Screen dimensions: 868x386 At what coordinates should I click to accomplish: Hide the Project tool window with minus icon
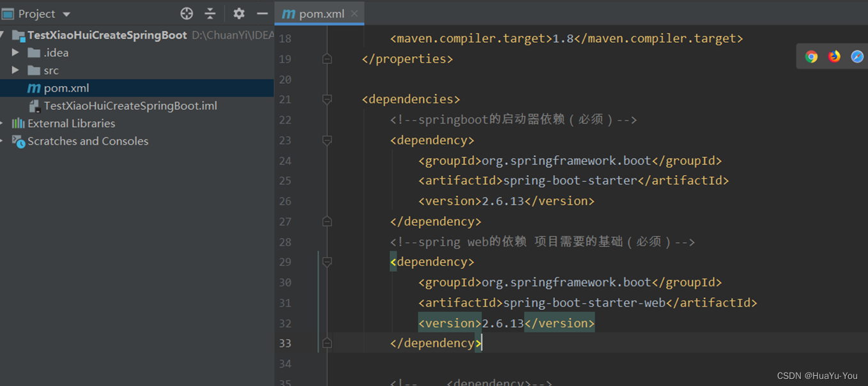[x=262, y=13]
